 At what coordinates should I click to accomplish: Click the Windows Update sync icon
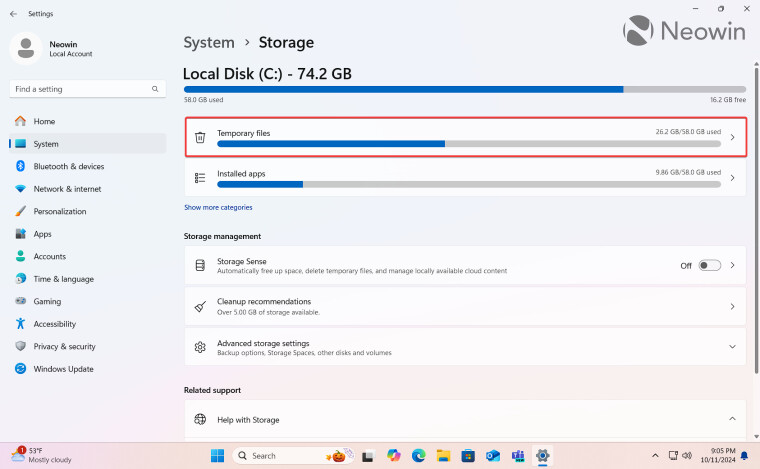point(20,369)
